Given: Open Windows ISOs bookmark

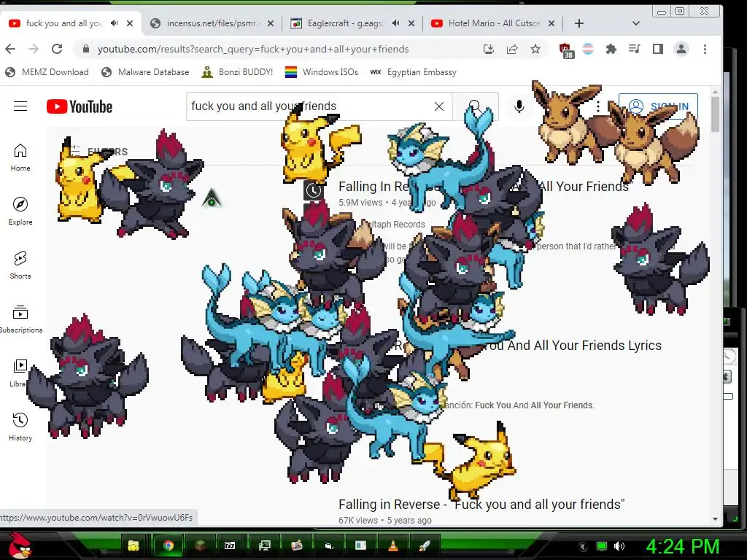Looking at the screenshot, I should tap(321, 72).
